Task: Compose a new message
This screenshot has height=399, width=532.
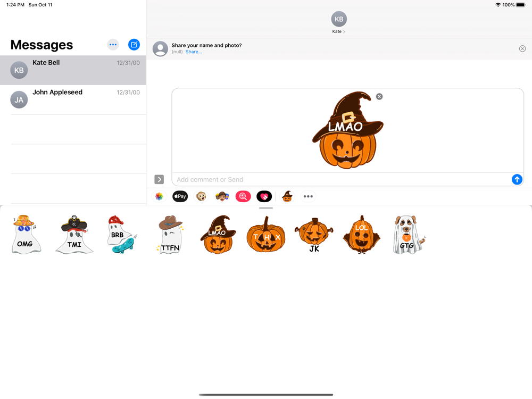Action: pos(134,45)
